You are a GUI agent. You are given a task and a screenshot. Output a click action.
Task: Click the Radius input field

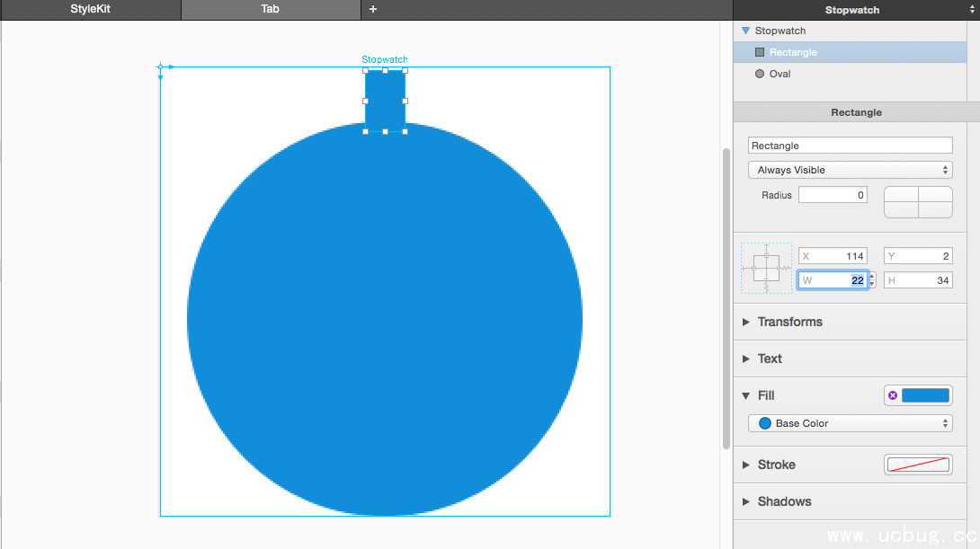833,195
